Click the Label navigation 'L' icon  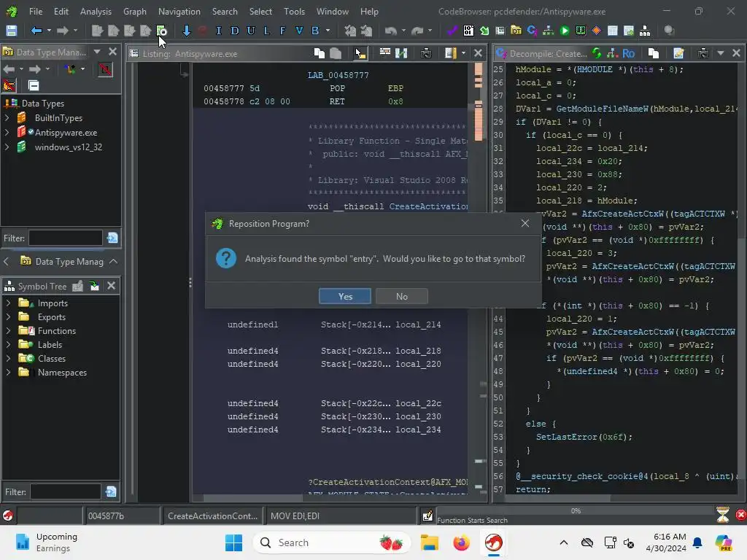tap(267, 31)
